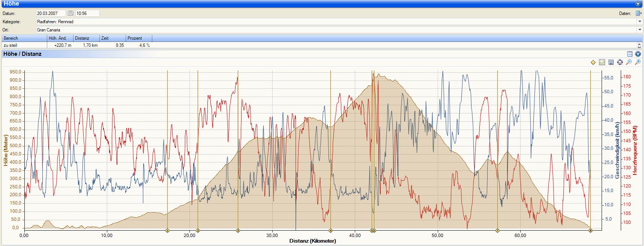
Task: Expand the Kategorie dropdown arrow
Action: point(639,22)
